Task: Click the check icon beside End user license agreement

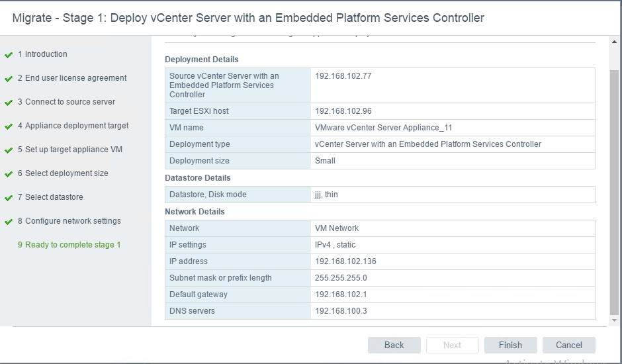Action: 9,79
